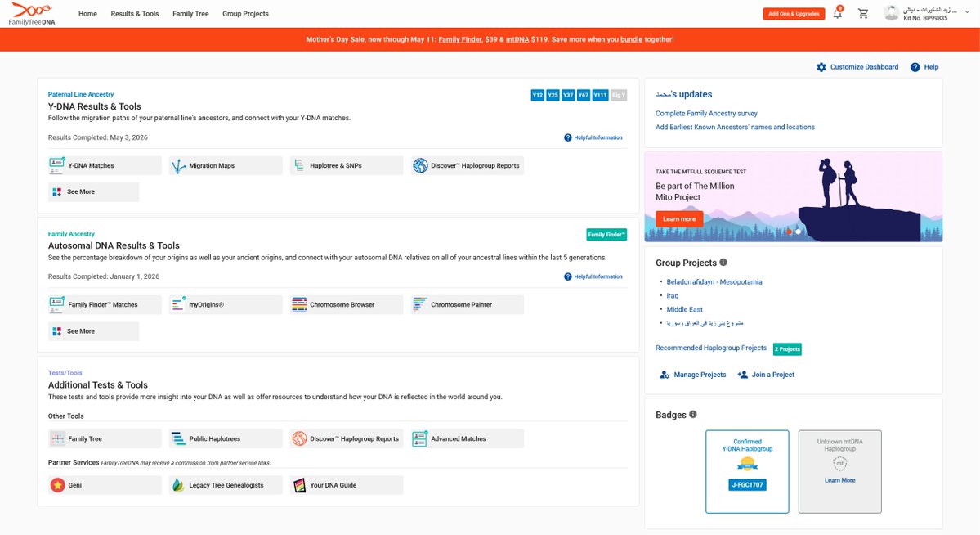Open the Geni partner service
The height and width of the screenshot is (535, 980).
(x=105, y=485)
